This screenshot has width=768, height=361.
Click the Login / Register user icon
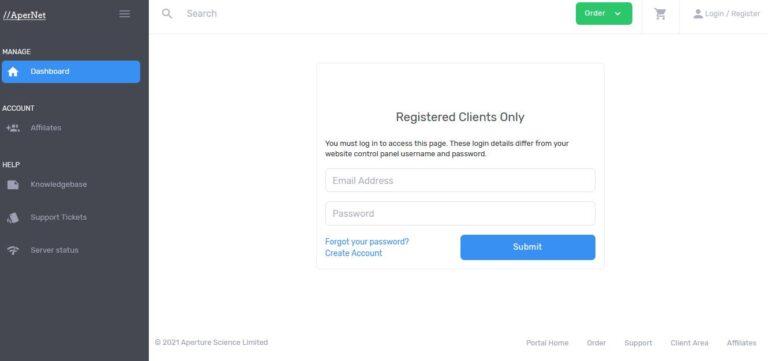(698, 14)
